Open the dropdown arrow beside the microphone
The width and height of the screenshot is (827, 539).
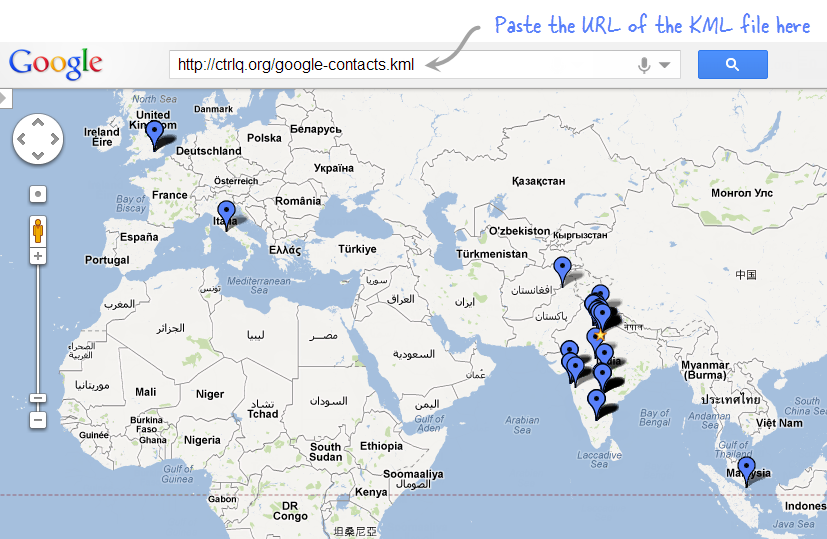[665, 65]
